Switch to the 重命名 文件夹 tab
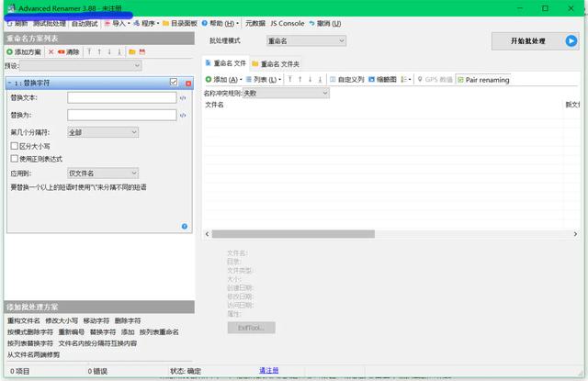Image resolution: width=588 pixels, height=381 pixels. tap(276, 64)
